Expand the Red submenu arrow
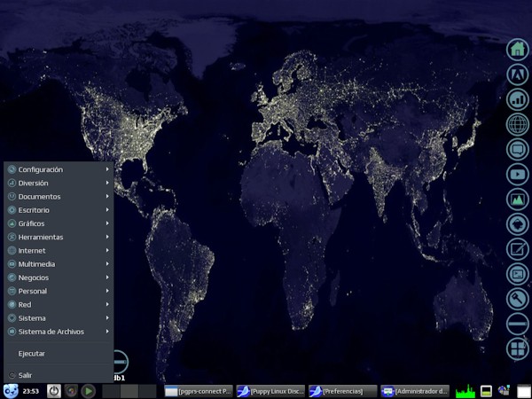The width and height of the screenshot is (532, 399). click(x=107, y=304)
